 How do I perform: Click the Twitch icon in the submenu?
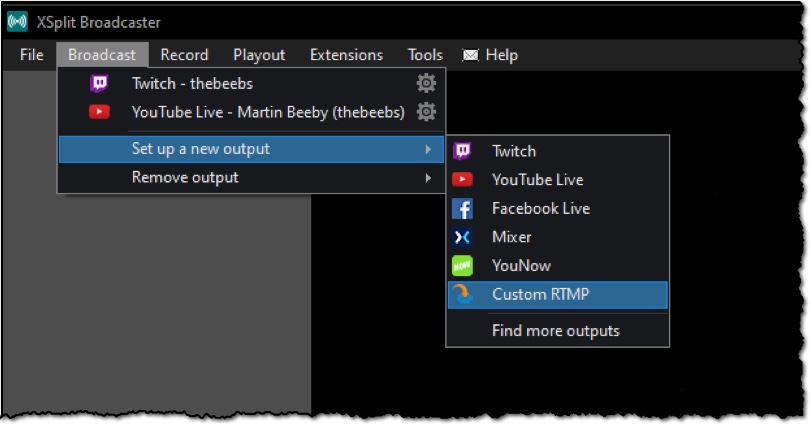[462, 151]
